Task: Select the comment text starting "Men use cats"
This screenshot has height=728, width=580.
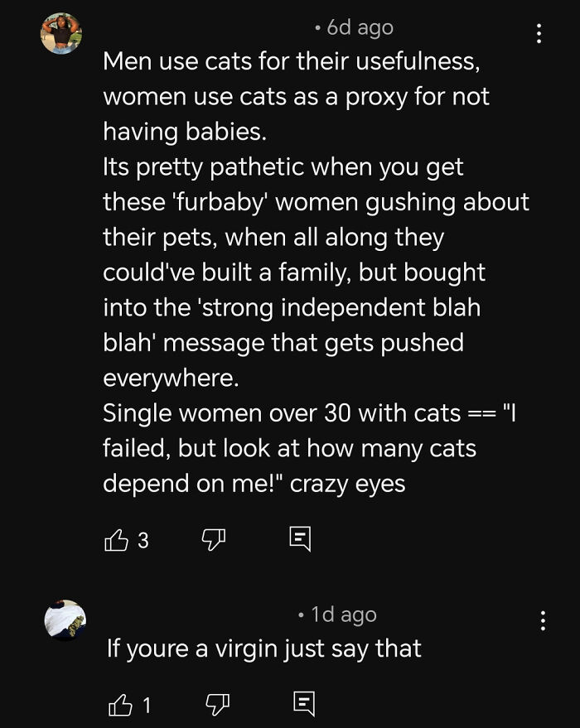Action: point(249,62)
